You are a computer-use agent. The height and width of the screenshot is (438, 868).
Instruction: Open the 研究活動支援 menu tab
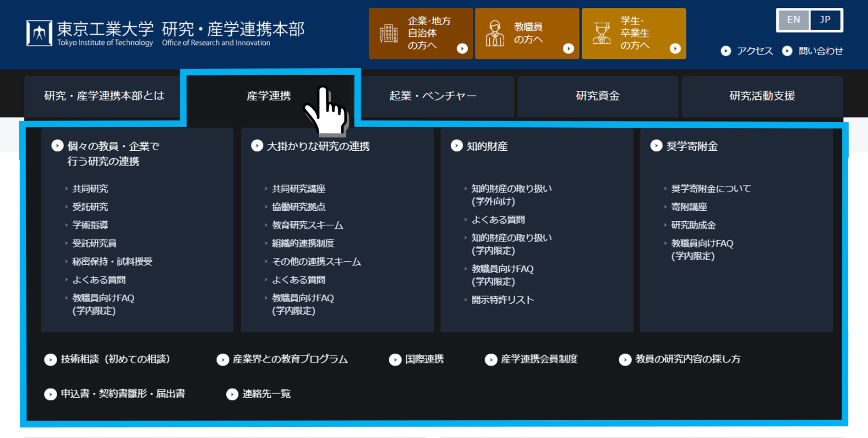[762, 96]
